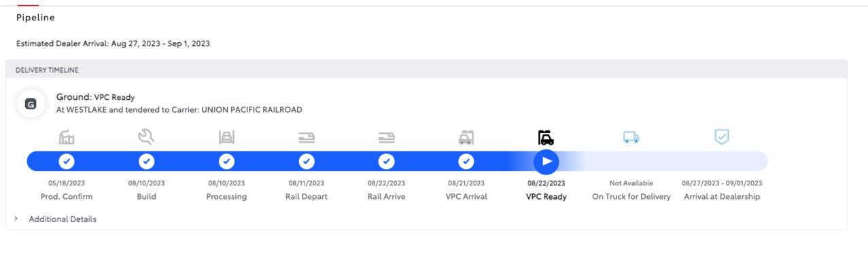Screen dimensions: 868x258
Task: Click the blue delivery truck icon
Action: [x=631, y=138]
